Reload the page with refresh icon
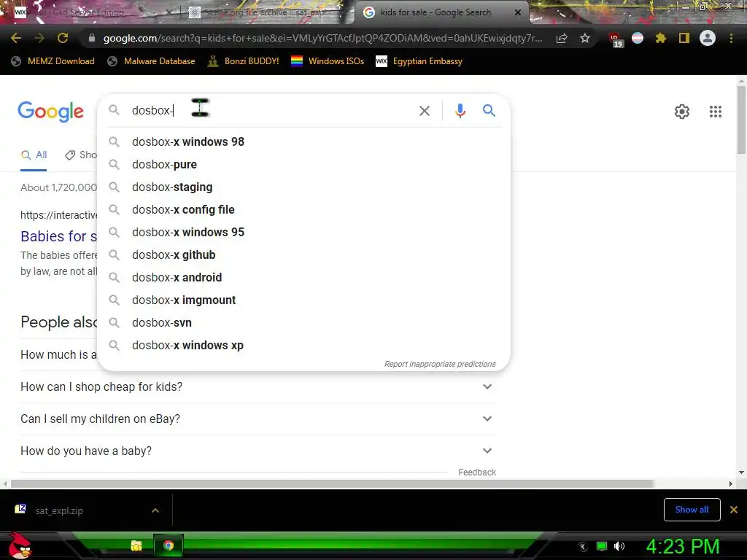 63,38
